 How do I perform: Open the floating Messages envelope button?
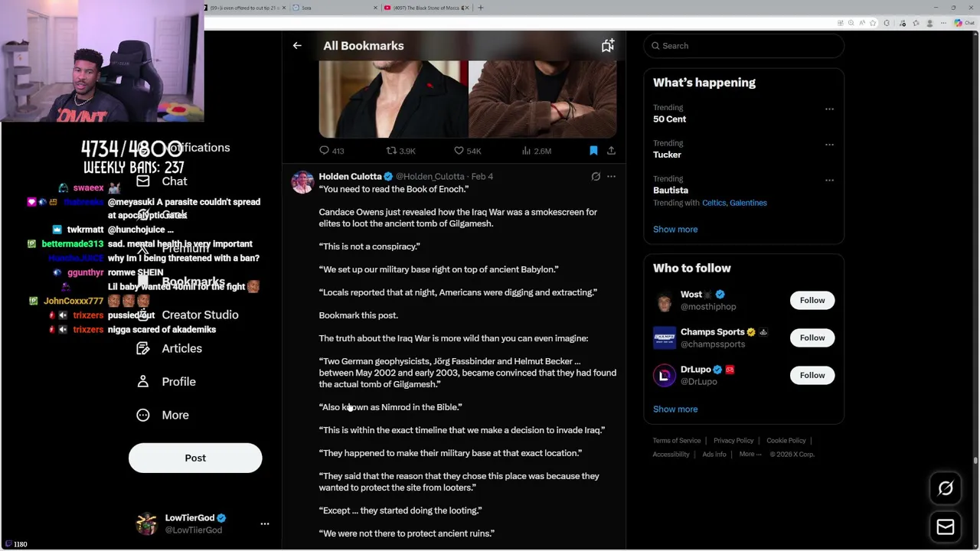[x=946, y=527]
